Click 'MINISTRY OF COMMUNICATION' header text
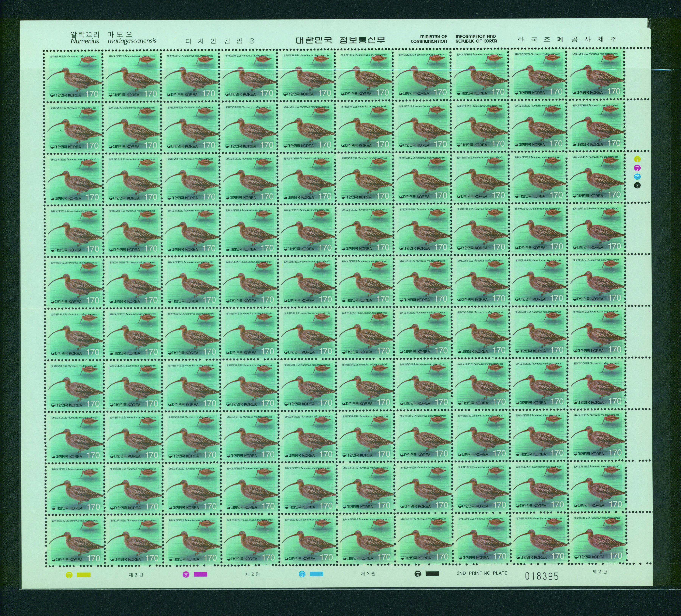 click(x=429, y=39)
